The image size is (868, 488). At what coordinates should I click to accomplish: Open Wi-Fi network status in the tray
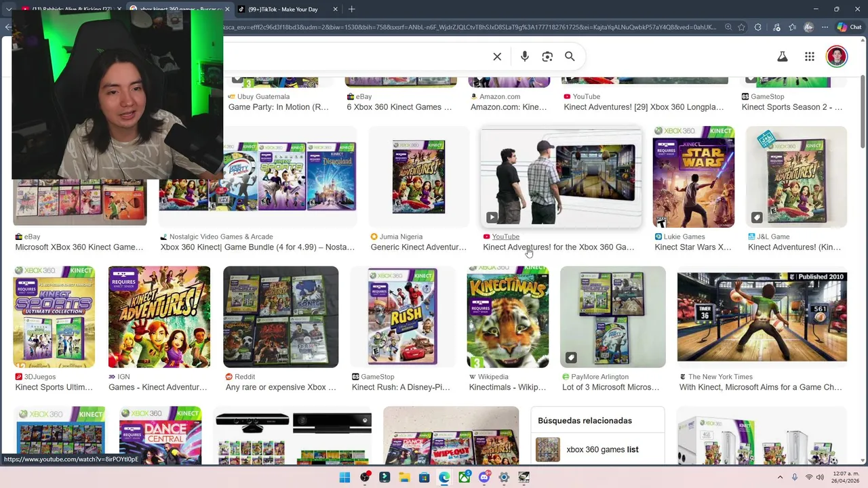(808, 477)
